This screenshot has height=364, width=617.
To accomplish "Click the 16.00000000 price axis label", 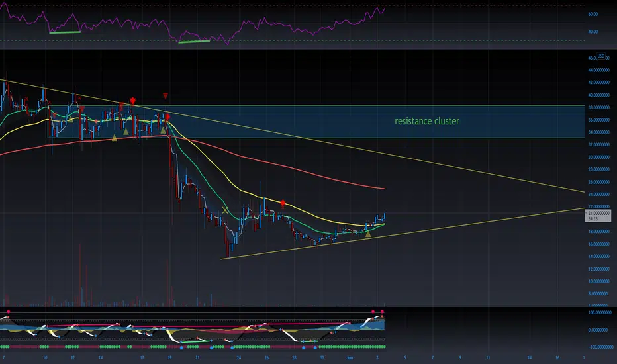I will point(598,244).
